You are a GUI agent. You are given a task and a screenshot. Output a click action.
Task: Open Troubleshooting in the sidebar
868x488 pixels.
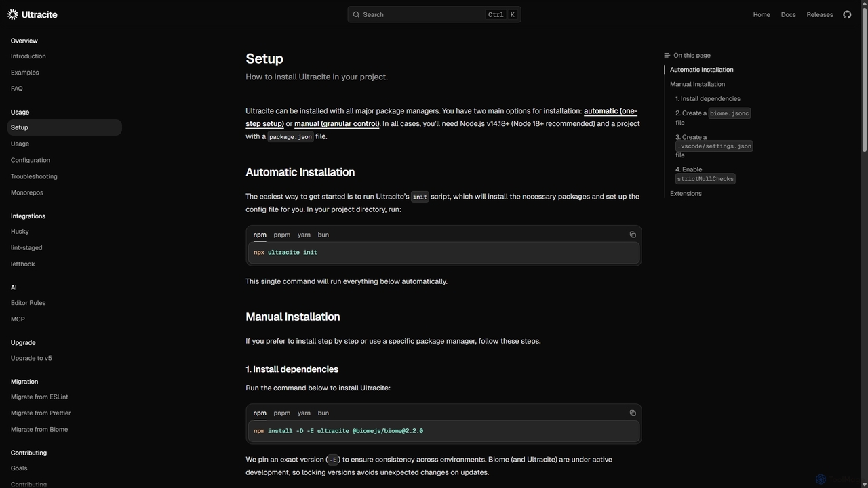tap(34, 176)
